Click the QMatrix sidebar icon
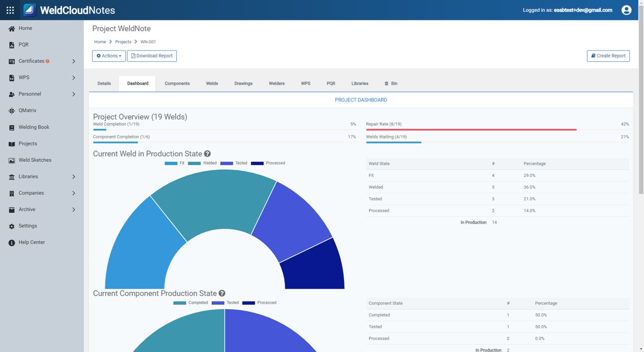This screenshot has width=644, height=352. click(x=12, y=111)
